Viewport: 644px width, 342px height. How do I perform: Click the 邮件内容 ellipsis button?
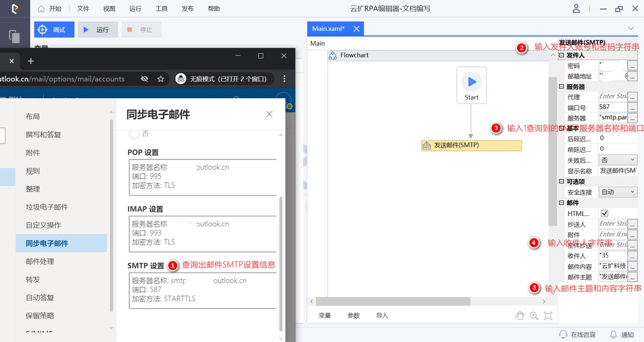[632, 266]
